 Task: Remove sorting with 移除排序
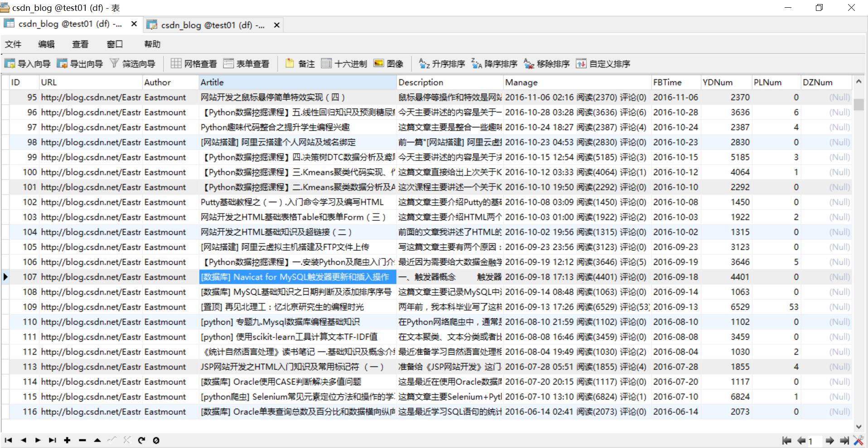click(547, 63)
